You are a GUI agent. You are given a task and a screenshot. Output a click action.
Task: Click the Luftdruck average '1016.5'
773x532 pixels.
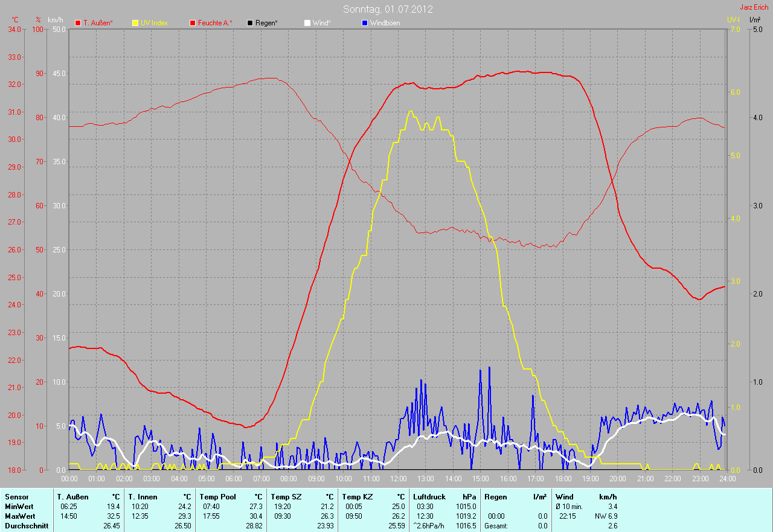click(x=466, y=526)
